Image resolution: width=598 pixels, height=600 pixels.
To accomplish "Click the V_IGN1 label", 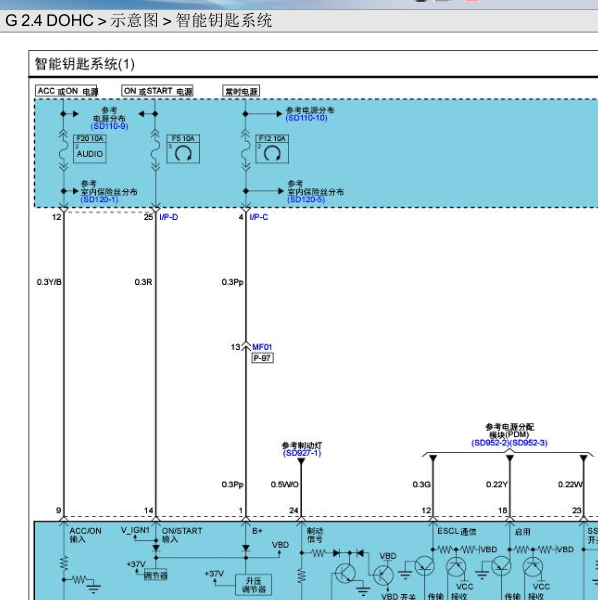I will [135, 530].
